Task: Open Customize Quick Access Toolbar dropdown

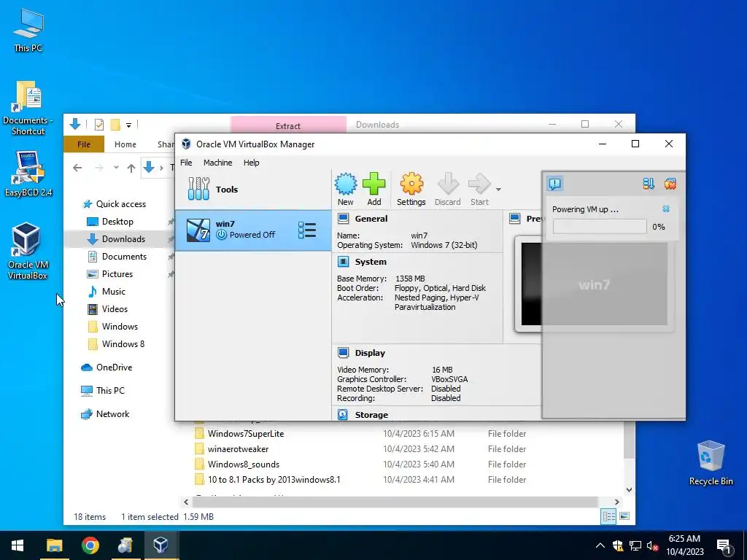Action: click(x=128, y=125)
